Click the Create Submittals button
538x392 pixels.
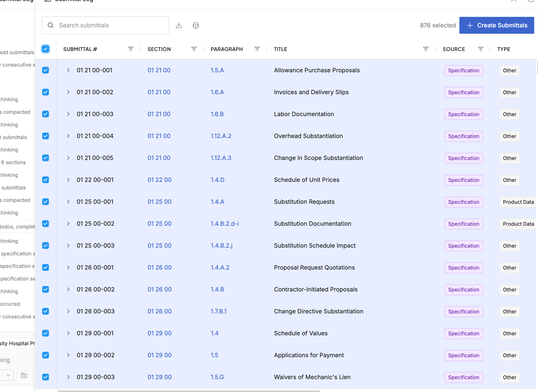(496, 25)
